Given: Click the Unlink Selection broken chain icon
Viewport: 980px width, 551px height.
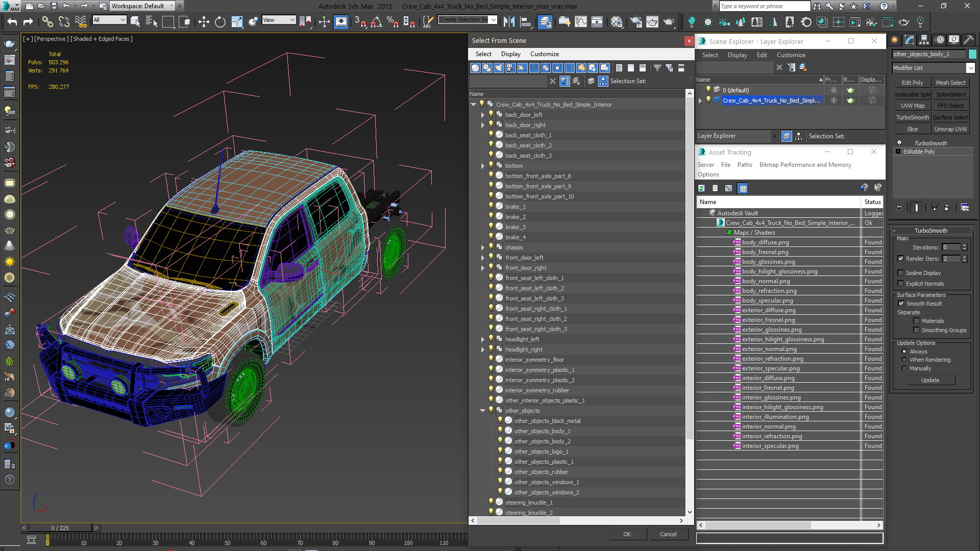Looking at the screenshot, I should (64, 21).
